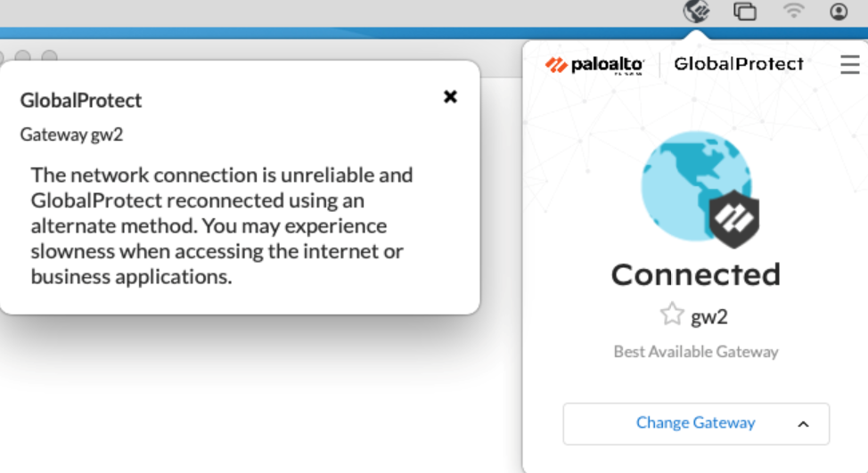Click the GlobalProtect title in panel header
868x473 pixels.
pos(739,64)
